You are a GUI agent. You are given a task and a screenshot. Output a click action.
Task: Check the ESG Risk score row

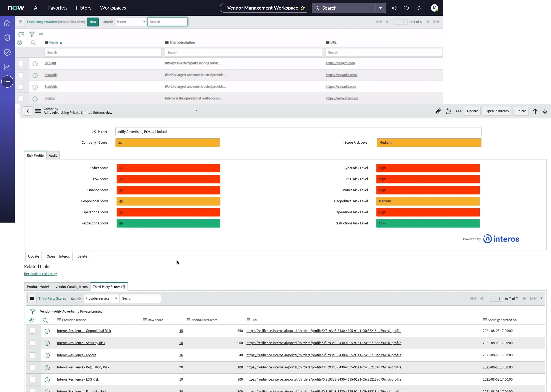(x=32, y=379)
